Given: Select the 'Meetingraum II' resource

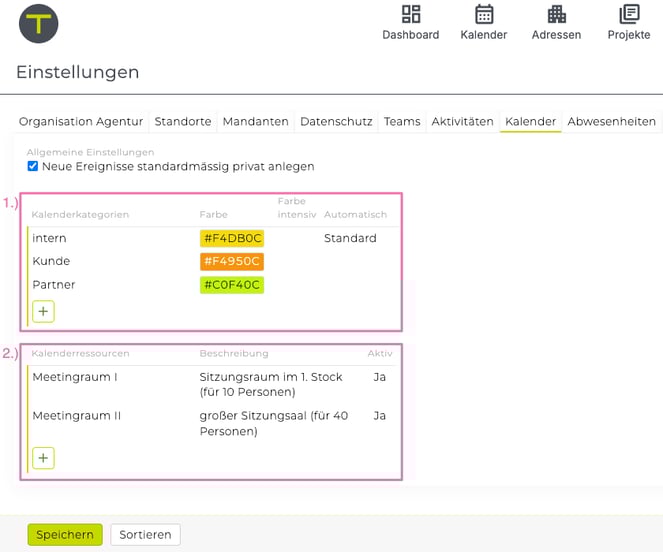Looking at the screenshot, I should (x=77, y=416).
